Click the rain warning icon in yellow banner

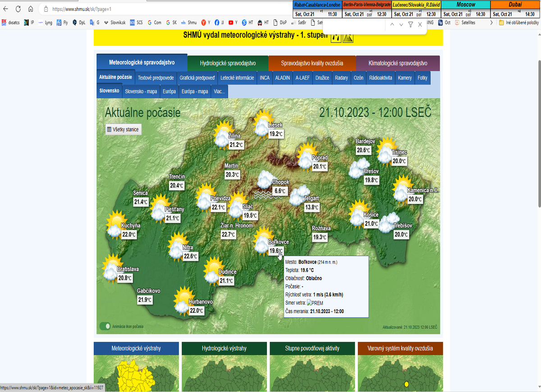(x=336, y=37)
